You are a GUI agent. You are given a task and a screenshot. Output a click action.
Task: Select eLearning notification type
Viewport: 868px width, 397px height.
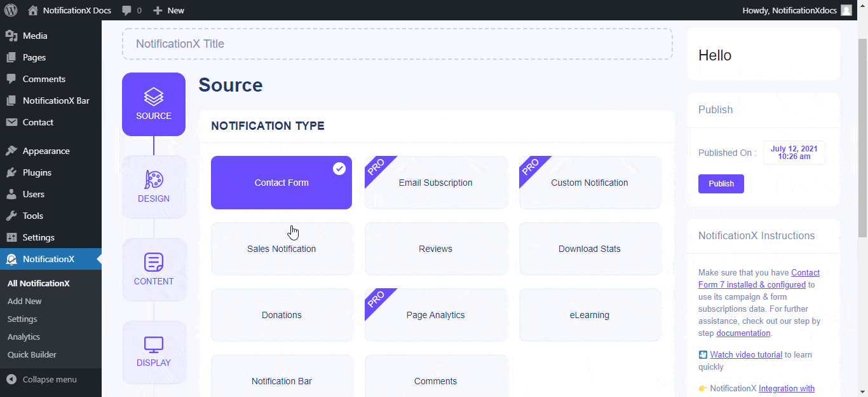(590, 315)
